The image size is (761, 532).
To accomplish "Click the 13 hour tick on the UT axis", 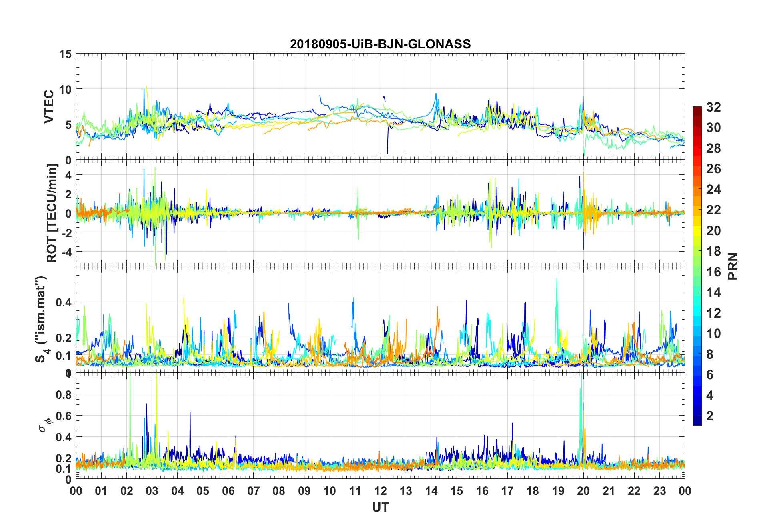I will click(406, 491).
